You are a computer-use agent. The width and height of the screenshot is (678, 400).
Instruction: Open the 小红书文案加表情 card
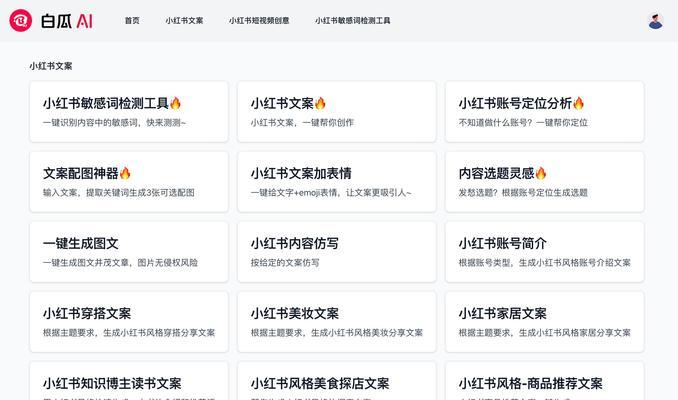[x=337, y=182]
